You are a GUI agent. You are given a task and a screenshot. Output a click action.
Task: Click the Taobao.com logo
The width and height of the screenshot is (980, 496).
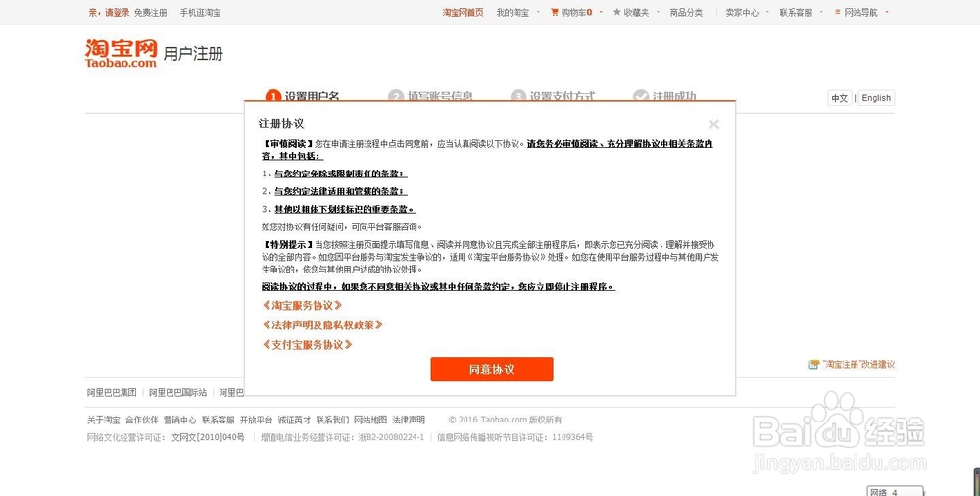[x=121, y=53]
